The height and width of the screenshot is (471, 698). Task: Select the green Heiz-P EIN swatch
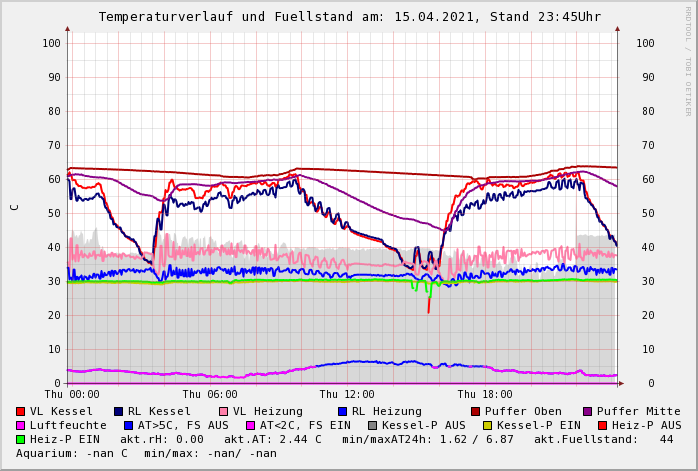21,439
